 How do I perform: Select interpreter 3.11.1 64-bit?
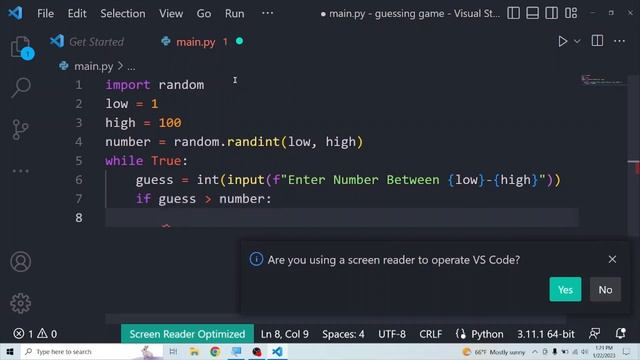546,334
